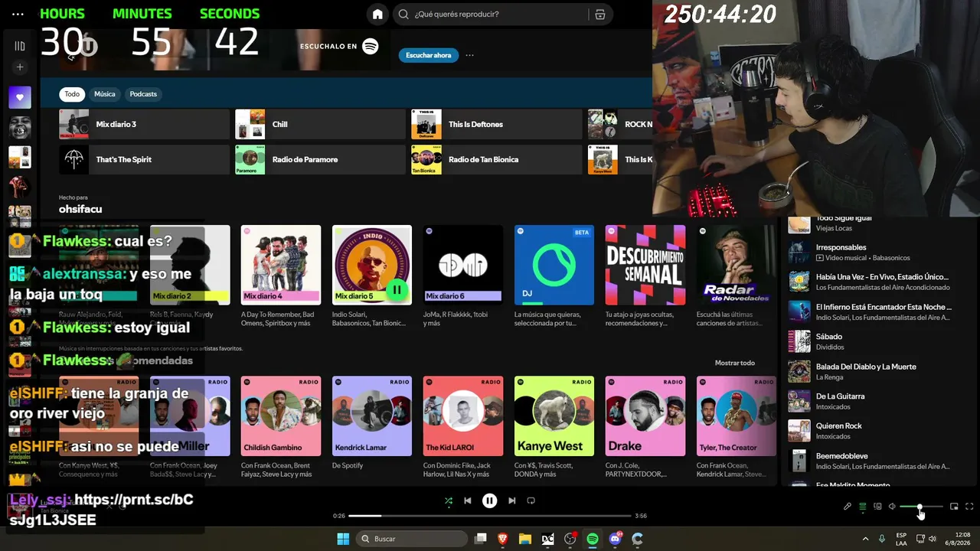Pause the current song
The width and height of the screenshot is (980, 551).
[x=489, y=500]
